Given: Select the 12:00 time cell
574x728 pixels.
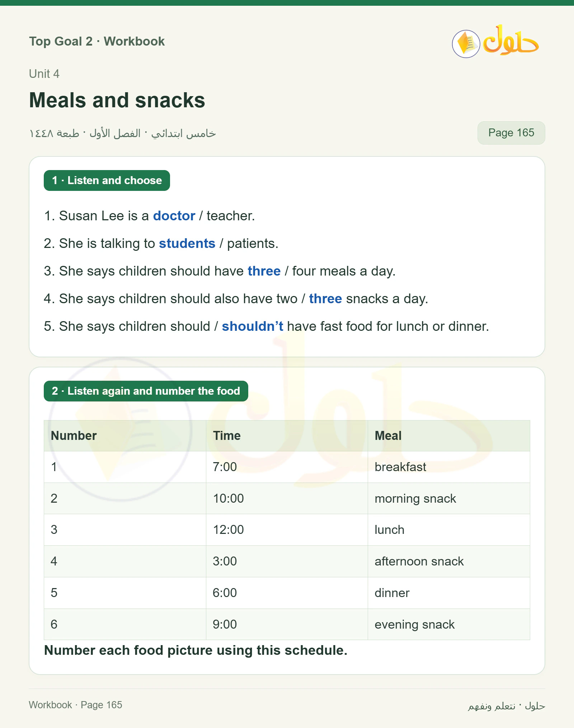Looking at the screenshot, I should tap(287, 530).
